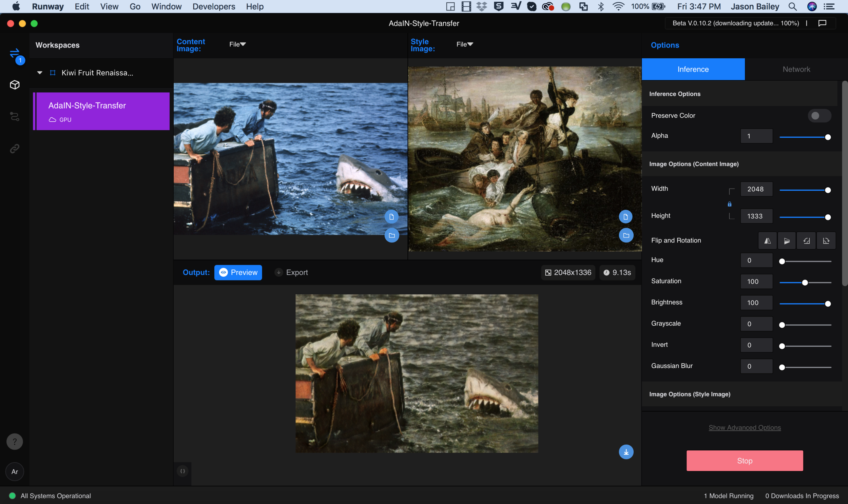Viewport: 848px width, 504px height.
Task: Switch to the Inference tab
Action: [x=693, y=69]
